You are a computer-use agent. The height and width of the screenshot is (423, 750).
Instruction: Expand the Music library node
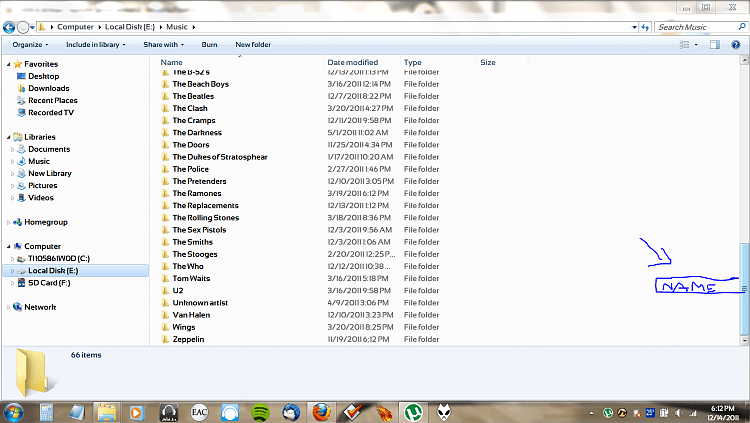[x=12, y=161]
